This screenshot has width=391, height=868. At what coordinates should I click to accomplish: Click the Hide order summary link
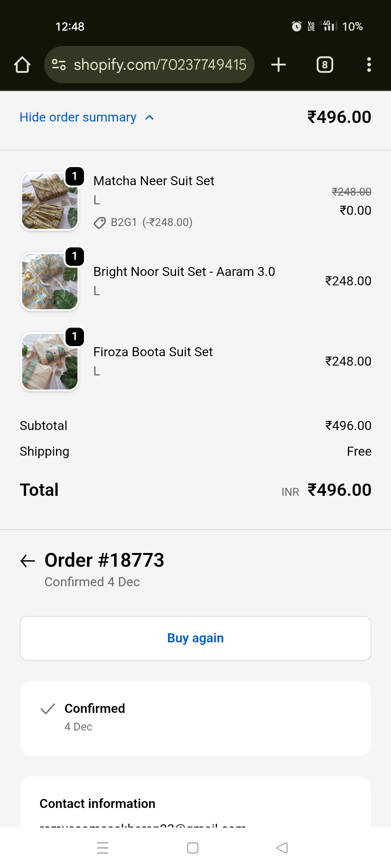pos(78,117)
